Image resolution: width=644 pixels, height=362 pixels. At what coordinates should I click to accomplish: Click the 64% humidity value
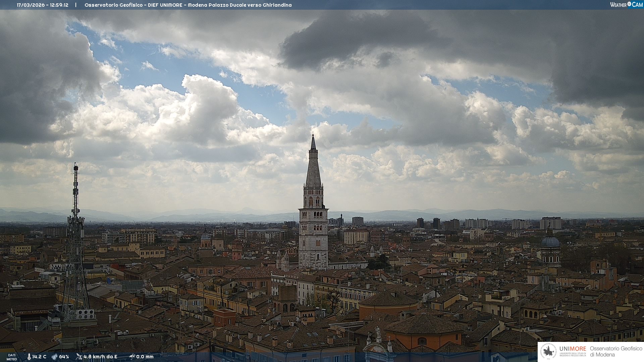(x=64, y=357)
